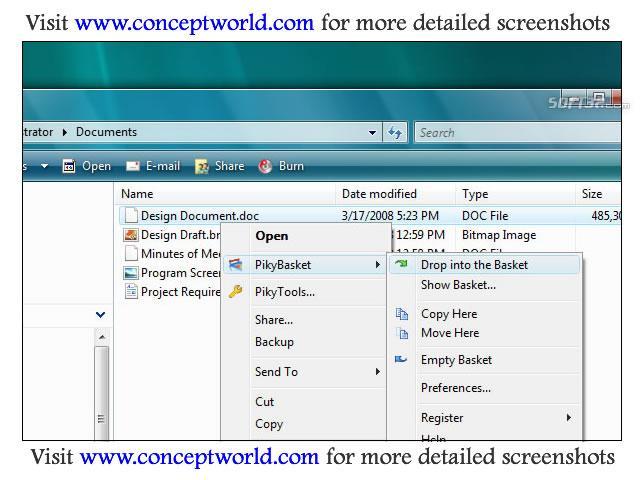Follow the top www.conceptworld.com link
Image resolution: width=640 pixels, height=480 pixels.
pos(194,22)
